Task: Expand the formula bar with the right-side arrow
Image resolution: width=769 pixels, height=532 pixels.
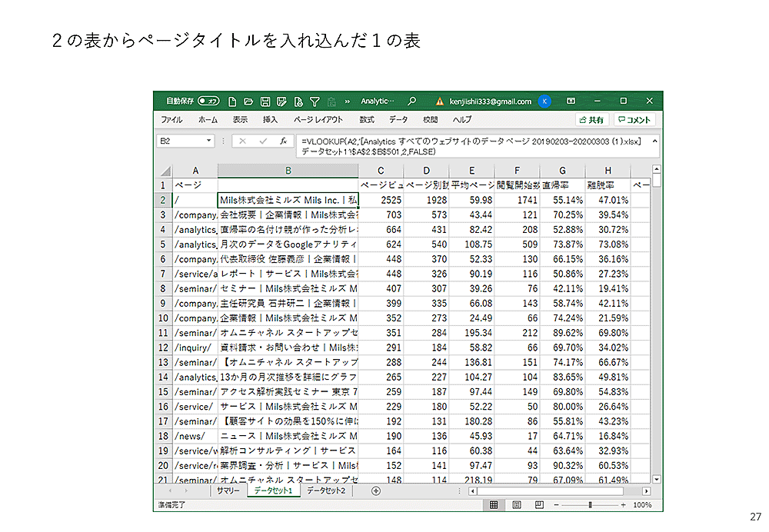Action: [x=654, y=141]
